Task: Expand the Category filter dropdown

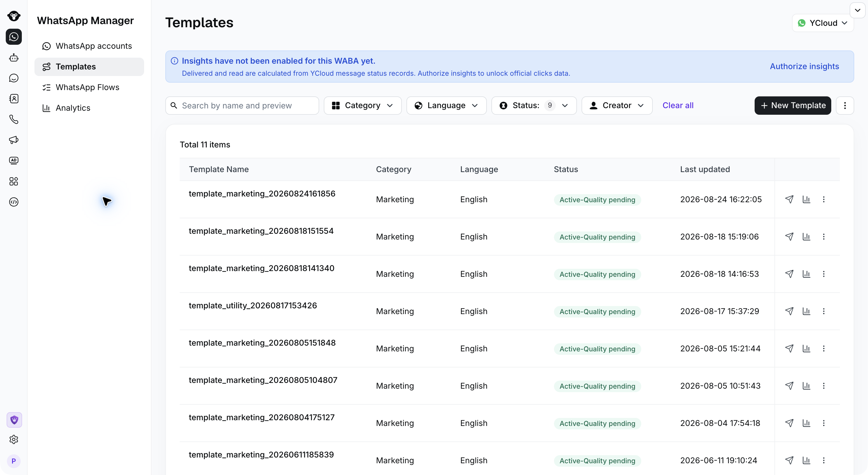Action: coord(363,106)
